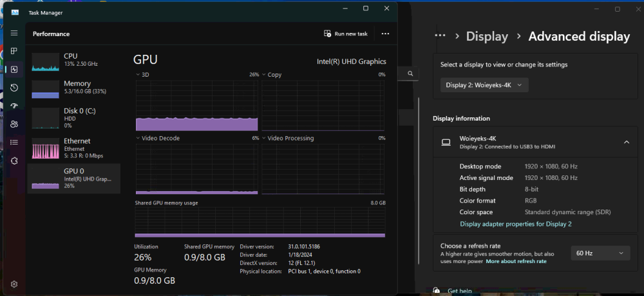644x296 pixels.
Task: Open the Copy engine graph dropdown
Action: coord(264,75)
